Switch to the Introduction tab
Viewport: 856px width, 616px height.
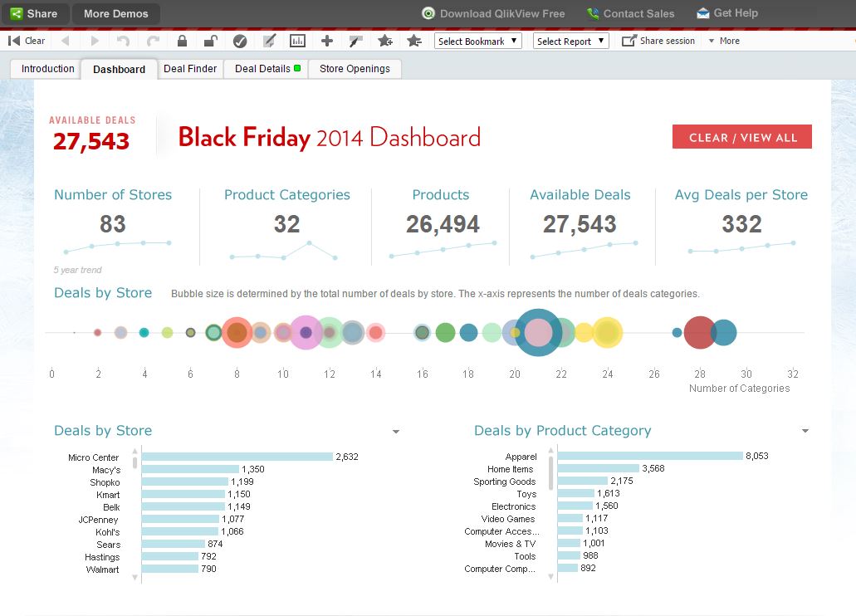[x=47, y=69]
